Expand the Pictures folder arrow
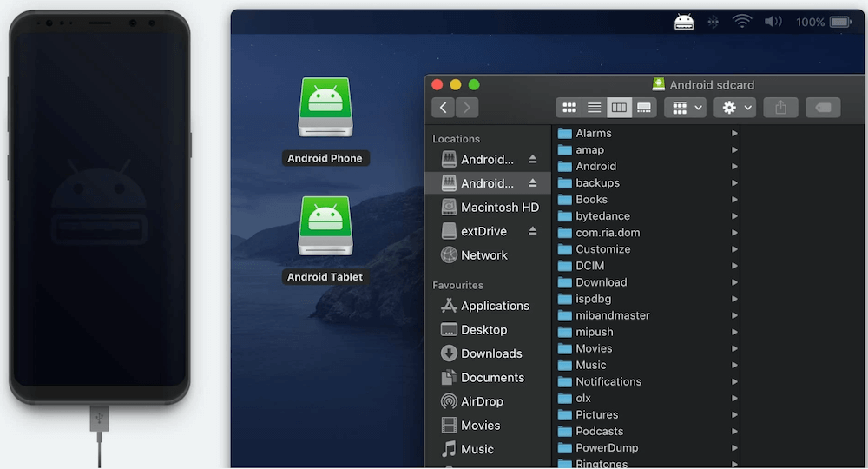868x469 pixels. click(x=734, y=415)
